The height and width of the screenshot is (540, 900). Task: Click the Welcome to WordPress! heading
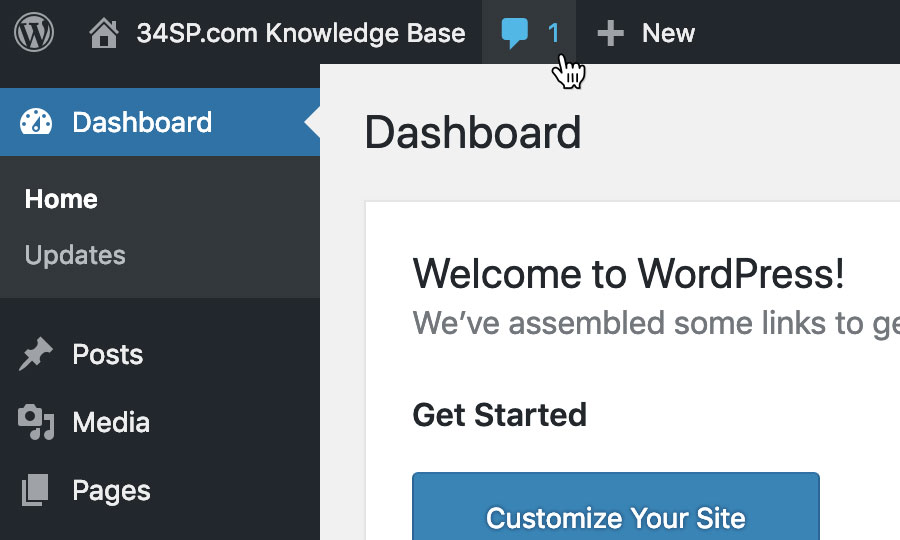coord(629,273)
